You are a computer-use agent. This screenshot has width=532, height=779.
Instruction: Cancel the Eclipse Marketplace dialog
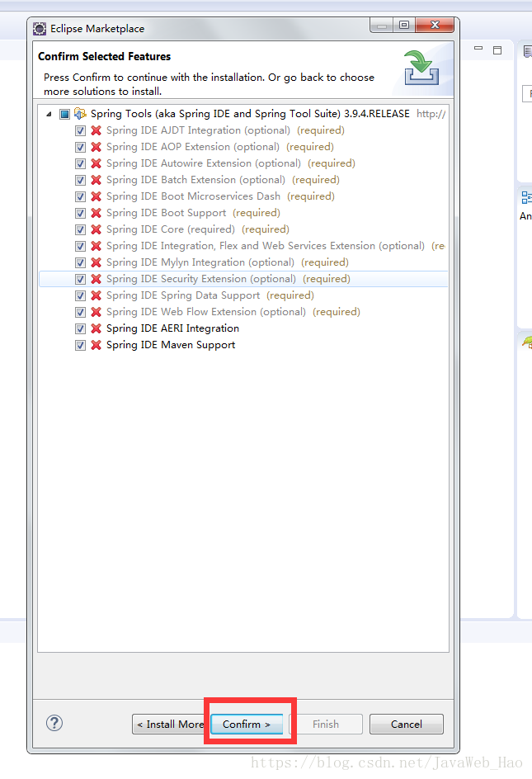(407, 724)
